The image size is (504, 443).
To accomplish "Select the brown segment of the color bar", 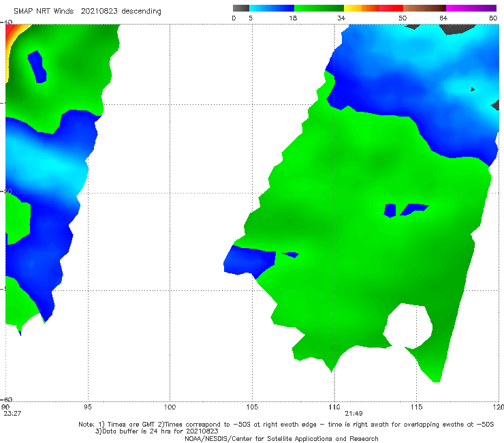I will 424,8.
